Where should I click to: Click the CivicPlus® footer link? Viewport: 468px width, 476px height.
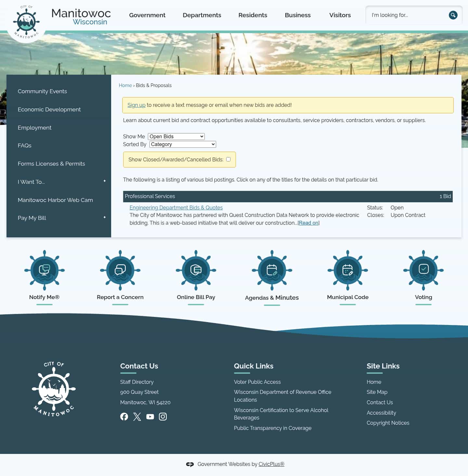[x=271, y=464]
